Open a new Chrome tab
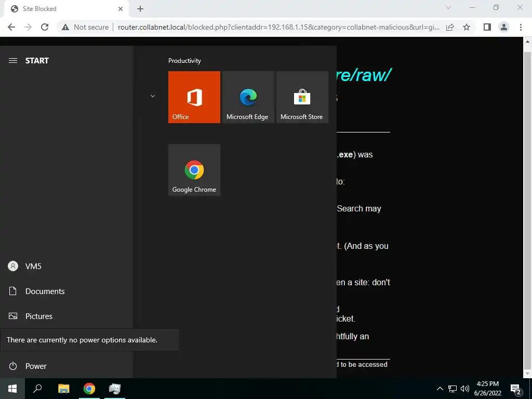The image size is (532, 399). point(140,9)
